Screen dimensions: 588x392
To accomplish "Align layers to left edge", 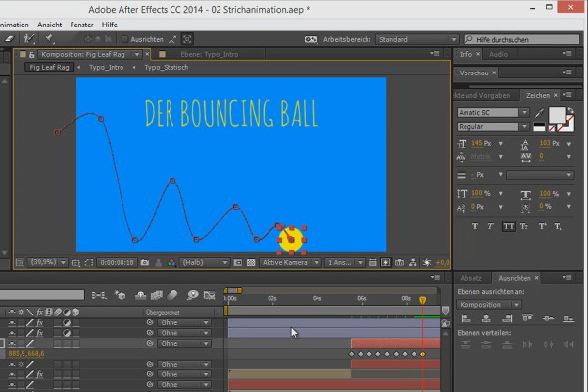I will 465,318.
